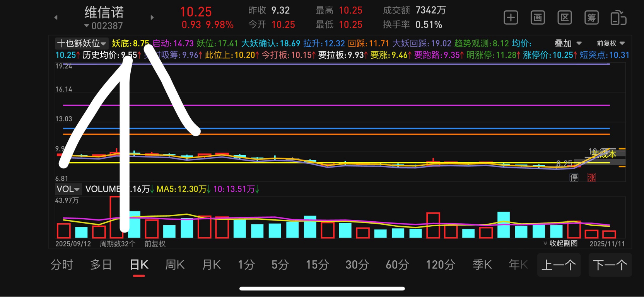
Task: Tap 妖底:8.75 indicator label
Action: (130, 44)
